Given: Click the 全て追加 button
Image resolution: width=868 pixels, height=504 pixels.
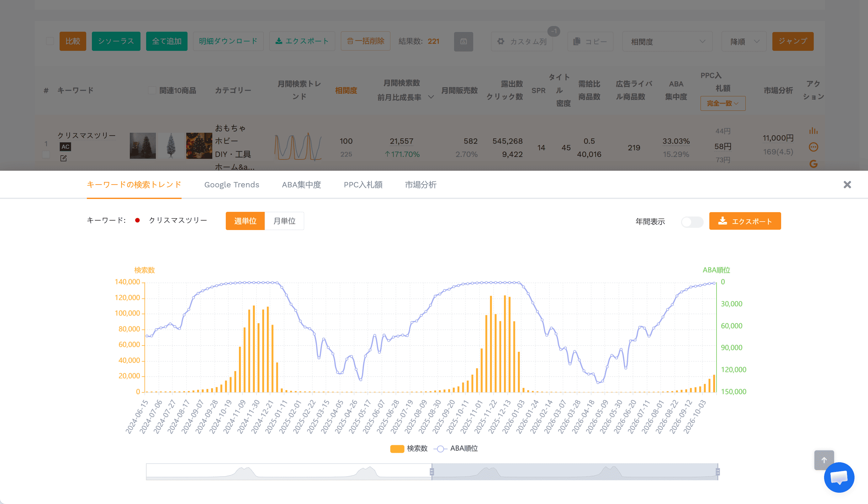Looking at the screenshot, I should pyautogui.click(x=167, y=41).
